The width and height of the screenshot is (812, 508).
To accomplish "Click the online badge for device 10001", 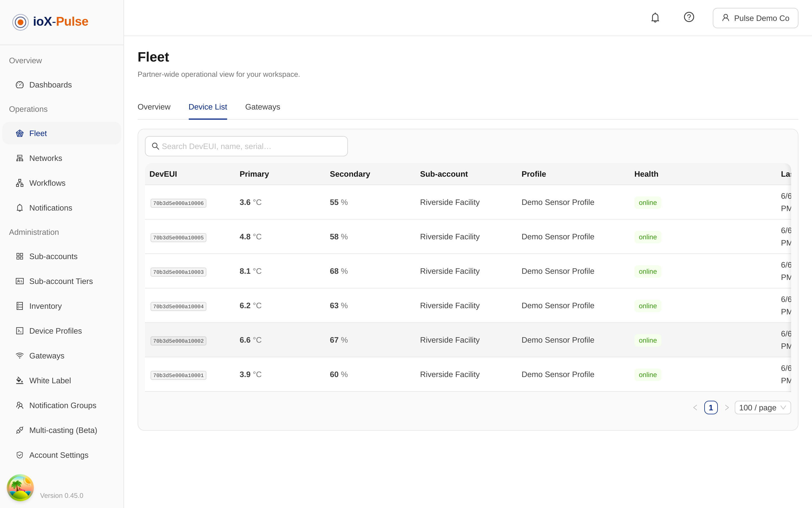I will point(648,375).
